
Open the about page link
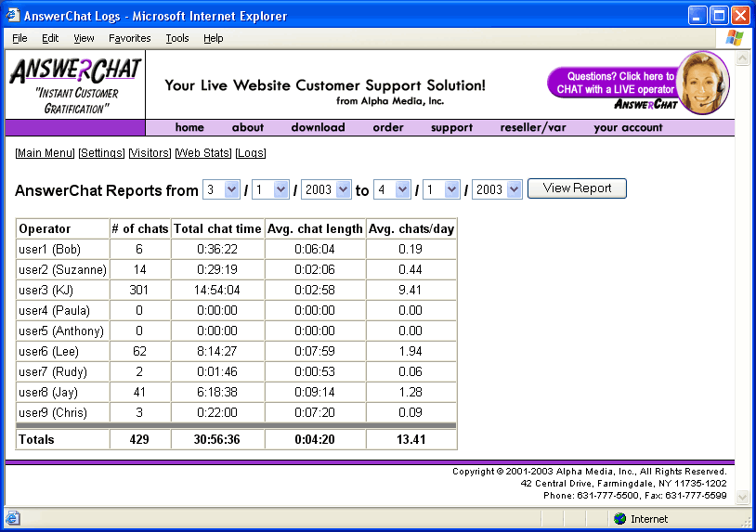click(248, 127)
